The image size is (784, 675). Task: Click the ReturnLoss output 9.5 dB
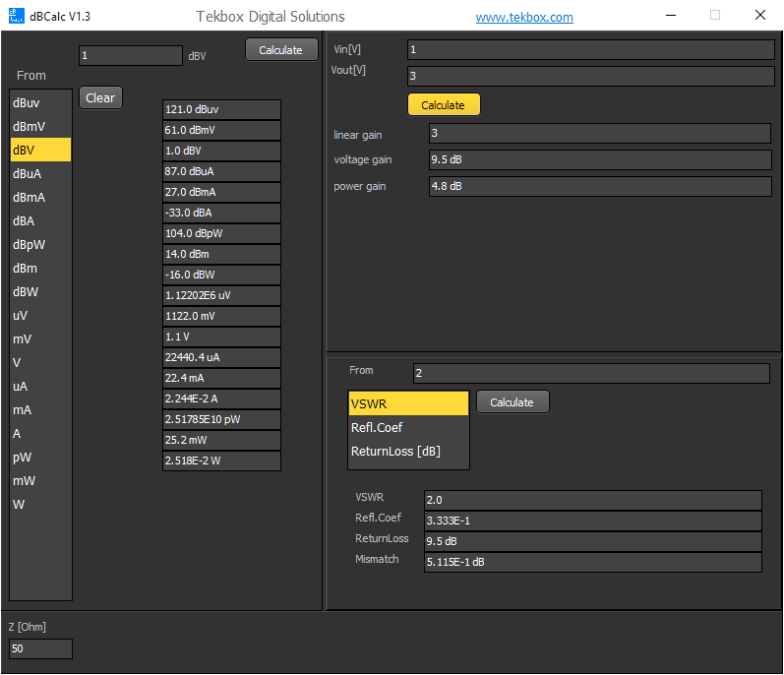click(x=593, y=541)
